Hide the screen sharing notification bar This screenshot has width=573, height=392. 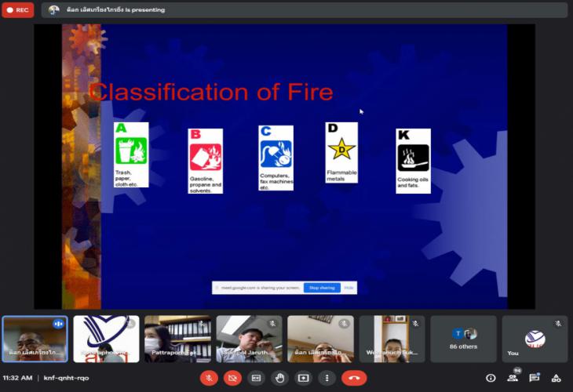coord(349,288)
